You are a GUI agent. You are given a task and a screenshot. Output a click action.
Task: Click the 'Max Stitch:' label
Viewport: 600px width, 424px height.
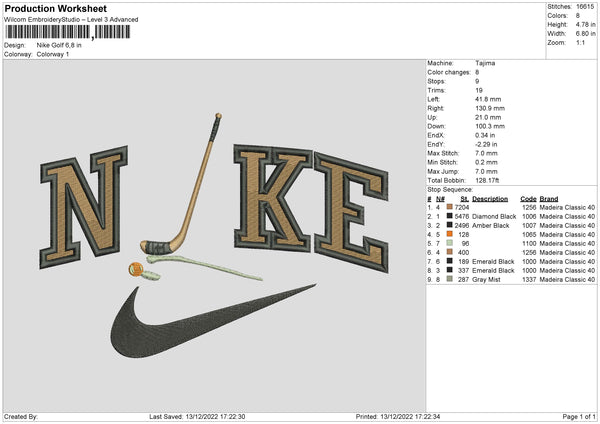point(443,153)
